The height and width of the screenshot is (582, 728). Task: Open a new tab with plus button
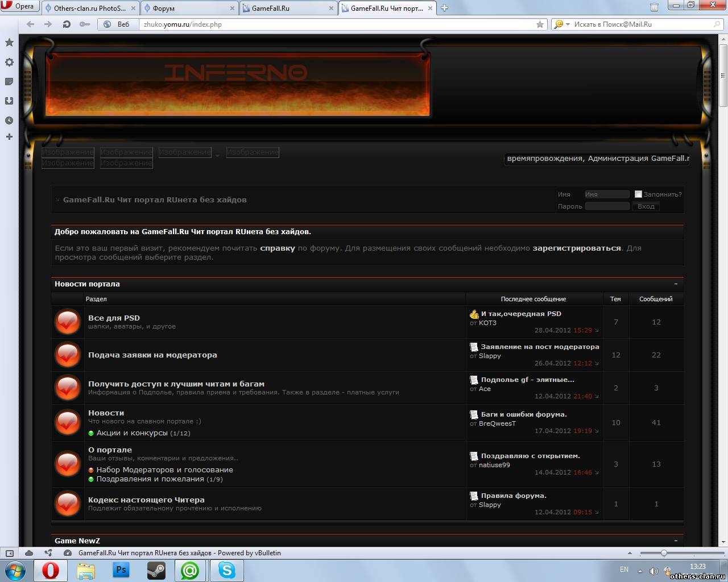(445, 8)
